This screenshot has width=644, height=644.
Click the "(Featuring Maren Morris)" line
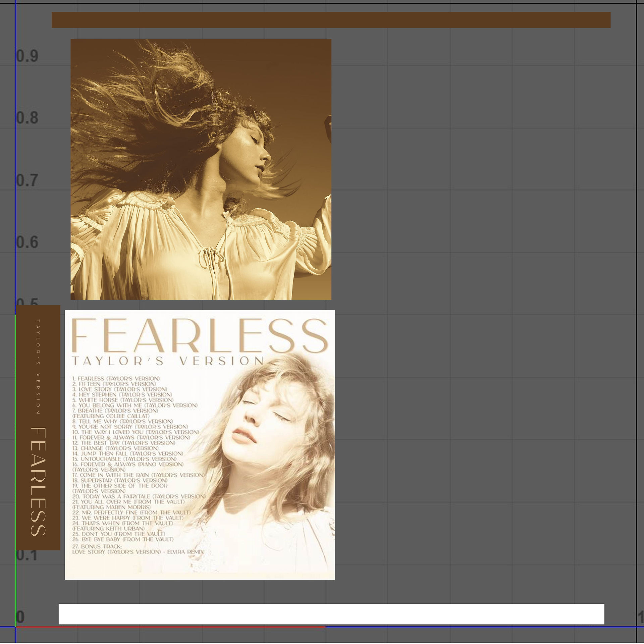click(x=112, y=507)
